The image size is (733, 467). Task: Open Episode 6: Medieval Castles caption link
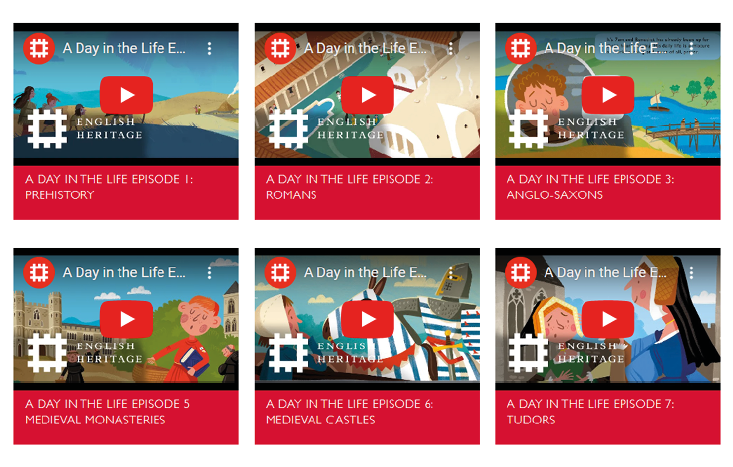point(350,412)
